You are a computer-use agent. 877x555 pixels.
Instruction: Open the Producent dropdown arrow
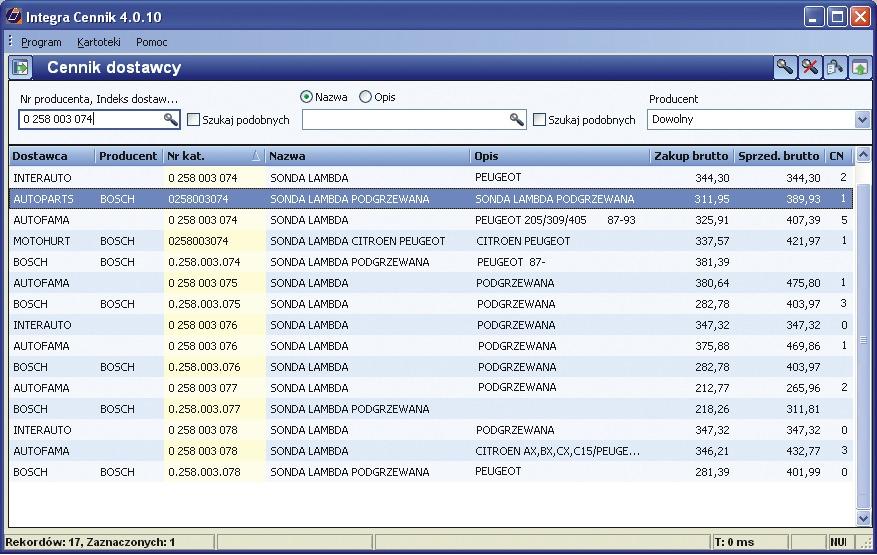coord(862,119)
